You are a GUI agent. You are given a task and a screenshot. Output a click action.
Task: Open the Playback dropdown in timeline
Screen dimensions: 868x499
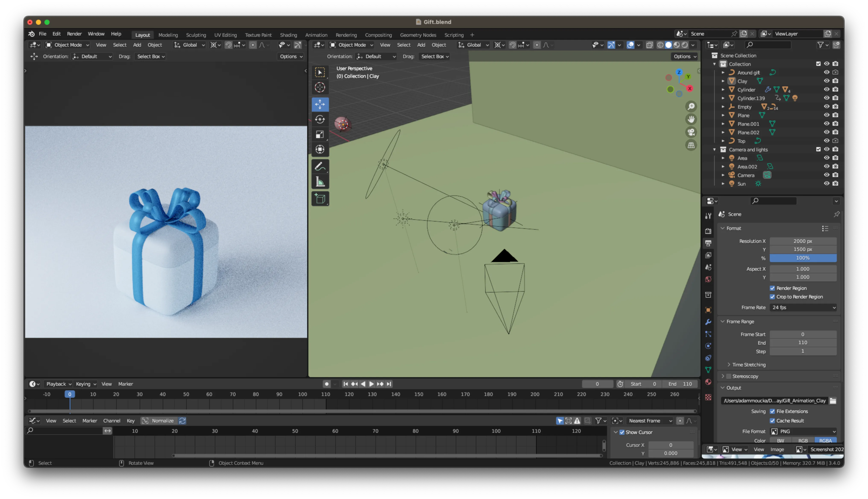pyautogui.click(x=59, y=384)
